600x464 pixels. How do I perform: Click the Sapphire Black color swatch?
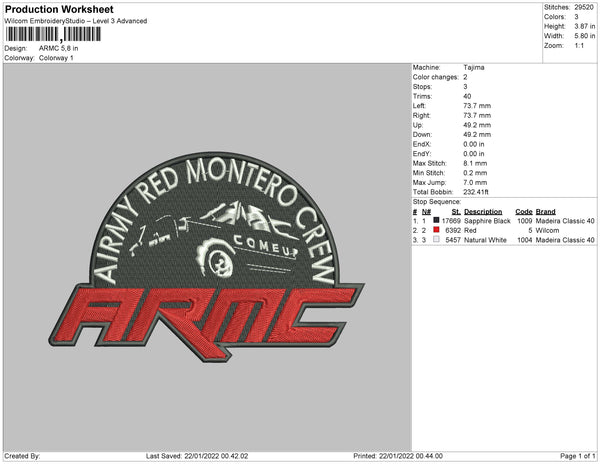[436, 220]
